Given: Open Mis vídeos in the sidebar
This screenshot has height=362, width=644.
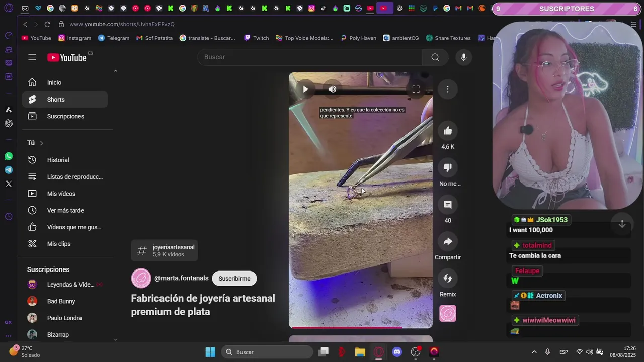Looking at the screenshot, I should pos(65,194).
